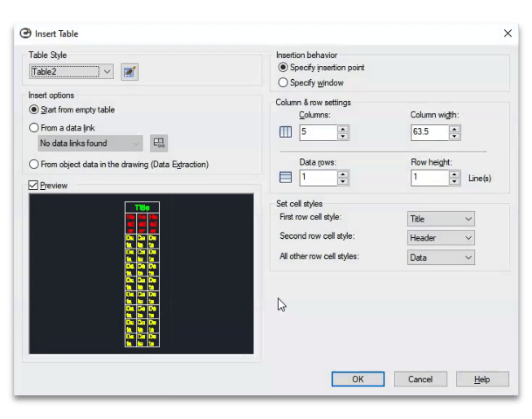Open All other row cell styles dropdown
This screenshot has width=532, height=419.
pos(441,258)
